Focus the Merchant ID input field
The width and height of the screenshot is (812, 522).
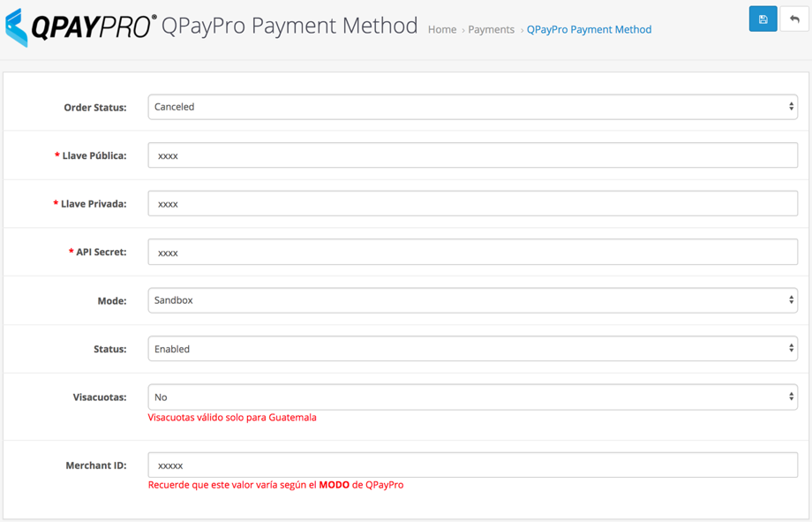(472, 465)
